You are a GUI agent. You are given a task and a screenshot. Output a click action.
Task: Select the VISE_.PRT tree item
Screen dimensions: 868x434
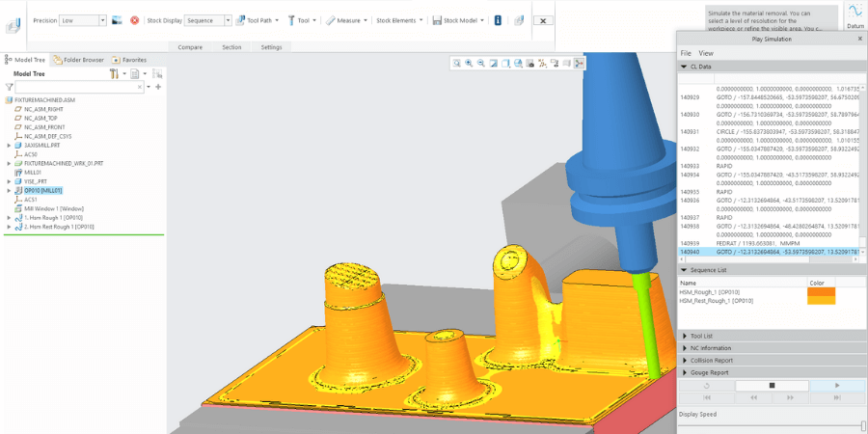(35, 181)
